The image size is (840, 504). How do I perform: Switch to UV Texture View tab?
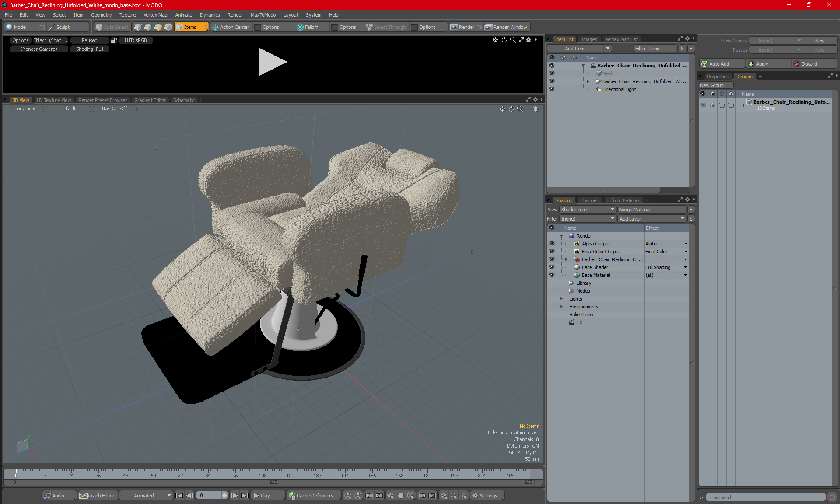pos(54,100)
